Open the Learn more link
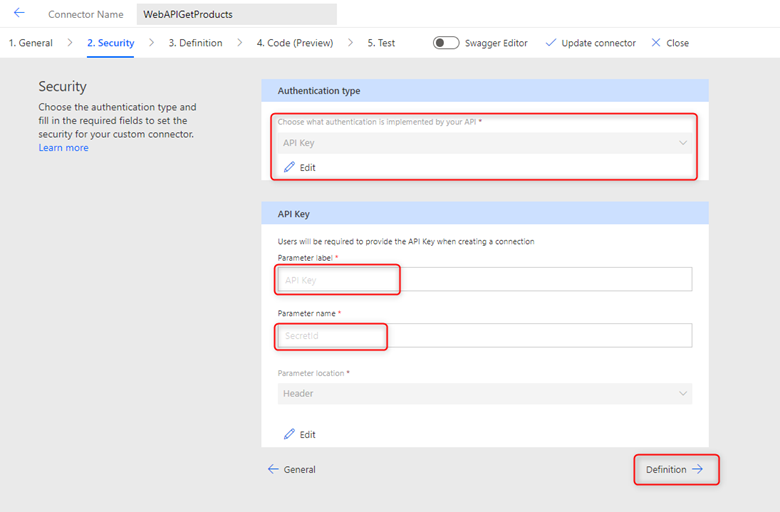780x512 pixels. 64,148
